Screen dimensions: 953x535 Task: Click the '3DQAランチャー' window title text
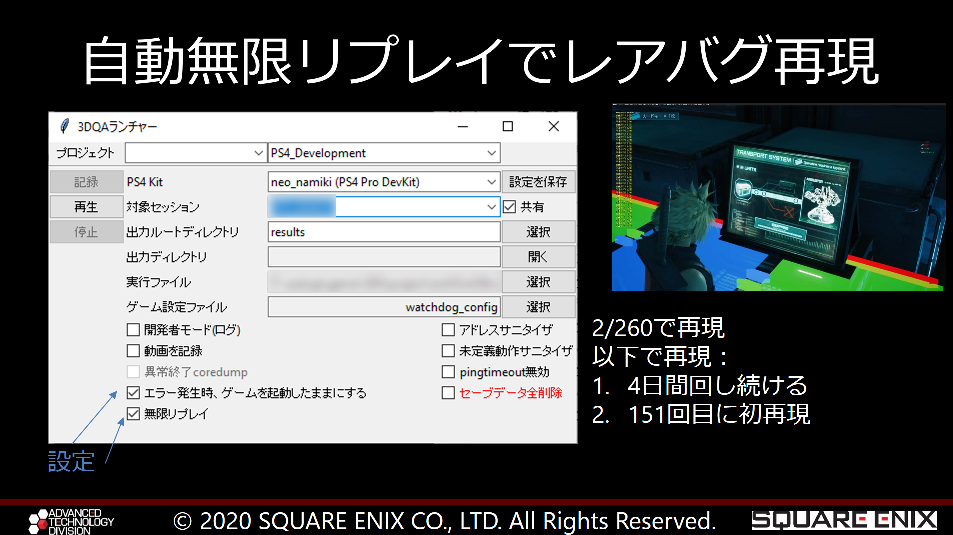pos(117,126)
